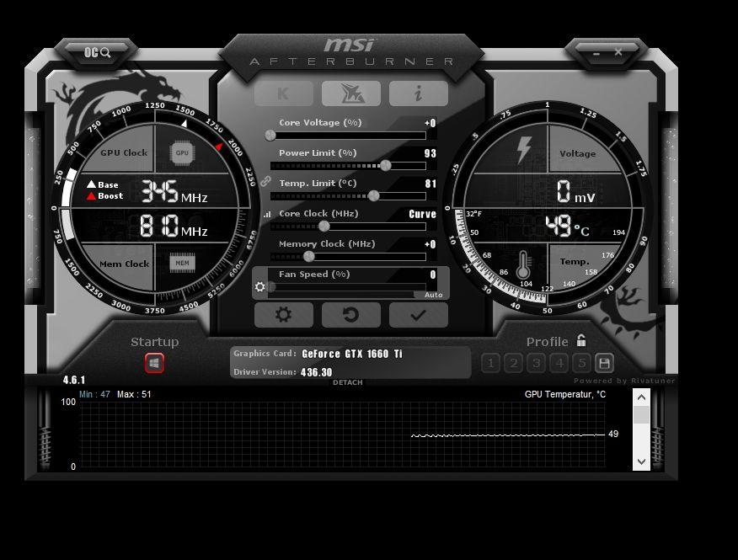Click the MEM chip icon in the gauge
Image resolution: width=738 pixels, height=560 pixels.
[182, 263]
